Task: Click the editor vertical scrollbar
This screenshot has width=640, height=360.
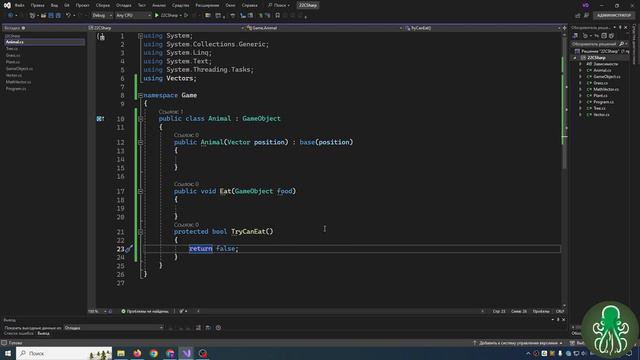Action: (x=564, y=169)
